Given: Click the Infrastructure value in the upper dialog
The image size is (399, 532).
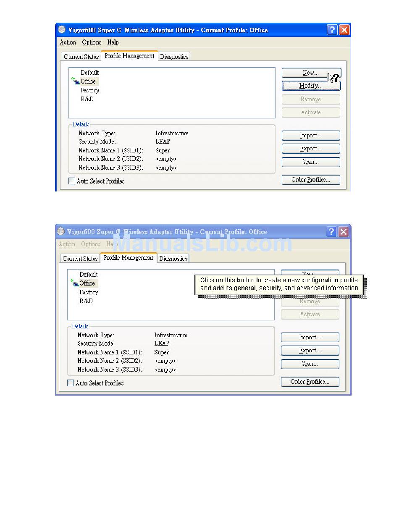Looking at the screenshot, I should click(x=172, y=133).
